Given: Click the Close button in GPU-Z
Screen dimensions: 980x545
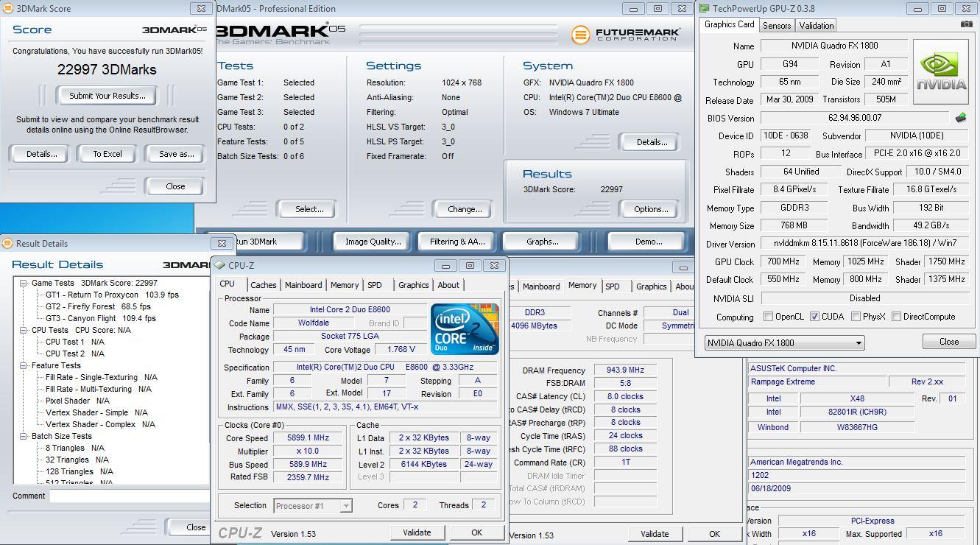Looking at the screenshot, I should coord(948,342).
